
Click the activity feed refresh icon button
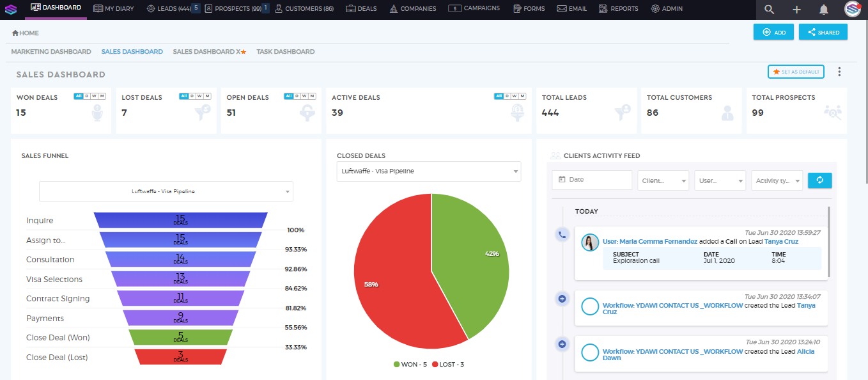[x=820, y=180]
